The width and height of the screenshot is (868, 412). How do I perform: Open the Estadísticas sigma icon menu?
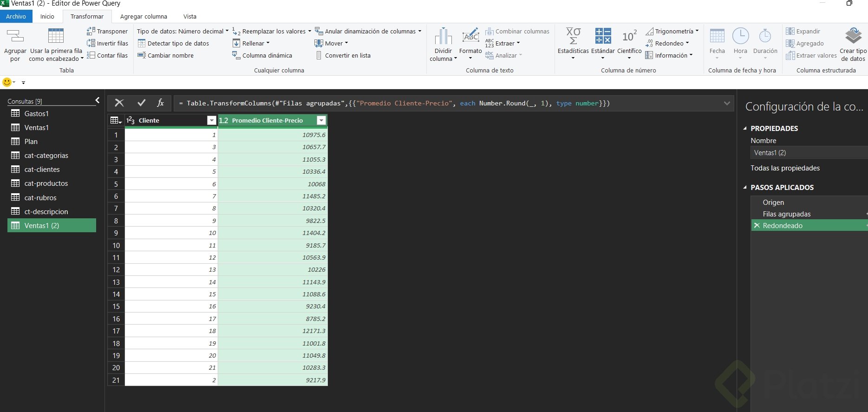[573, 36]
